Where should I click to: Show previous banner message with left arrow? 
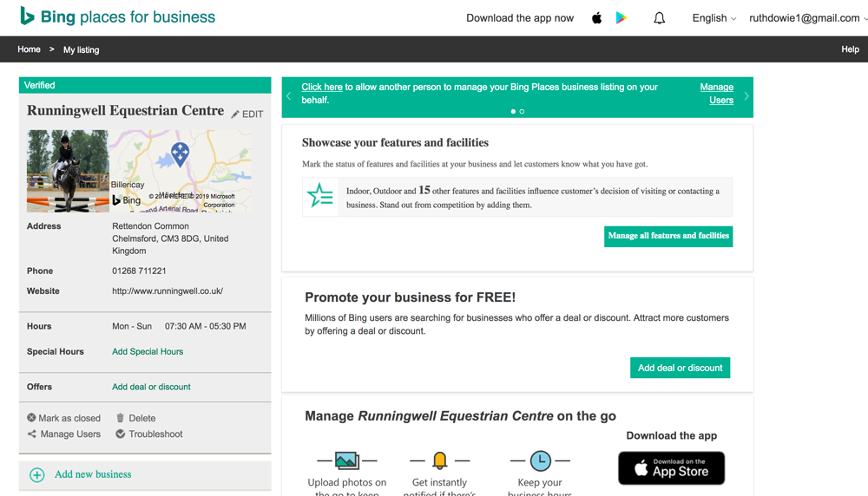[289, 96]
